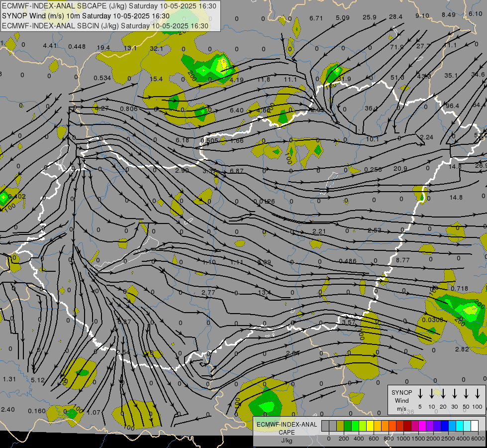487x448 pixels.
Task: Click the 5 m/s wind arrow in legend
Action: (420, 394)
